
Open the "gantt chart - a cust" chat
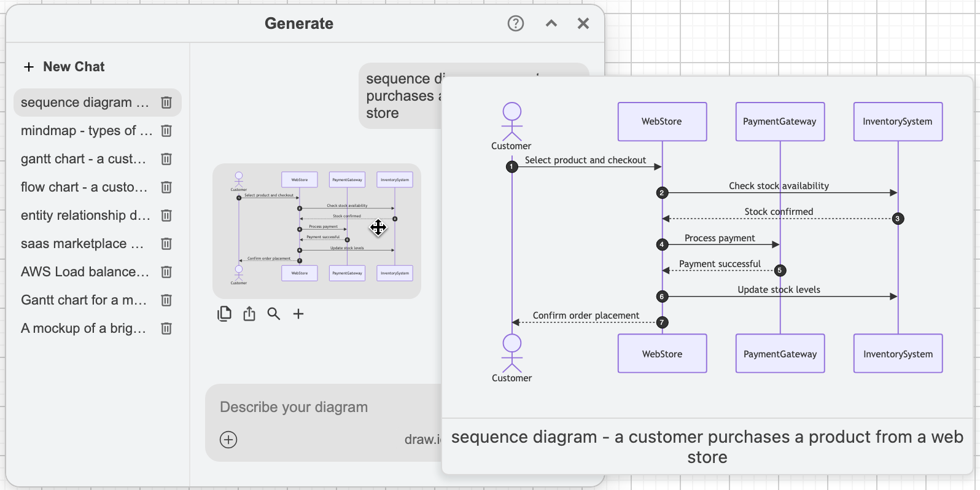[84, 159]
